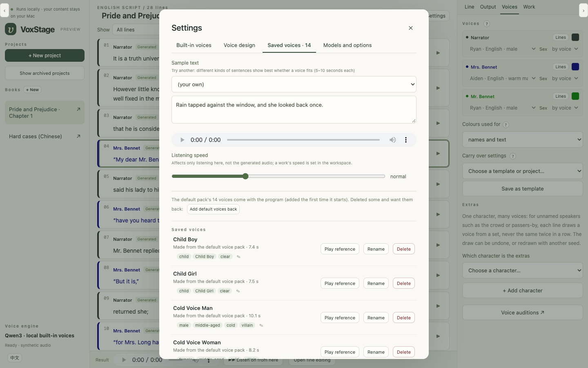Click into the sample text box
The image size is (588, 368).
point(294,110)
